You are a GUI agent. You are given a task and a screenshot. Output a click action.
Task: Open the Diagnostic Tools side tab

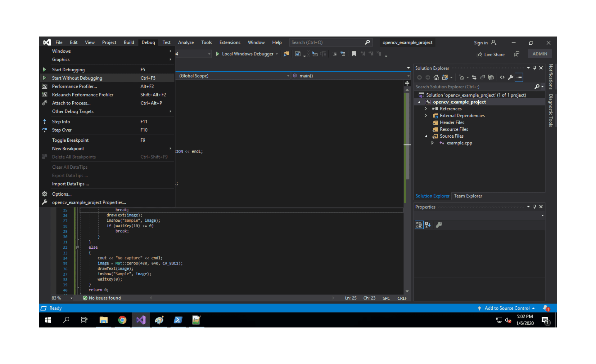551,110
